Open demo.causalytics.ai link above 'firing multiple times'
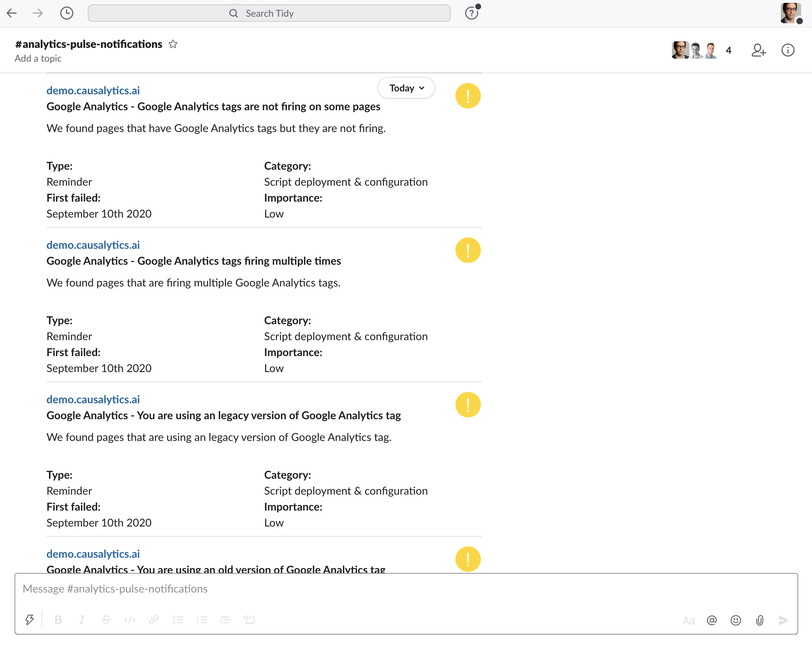The image size is (812, 652). 93,245
